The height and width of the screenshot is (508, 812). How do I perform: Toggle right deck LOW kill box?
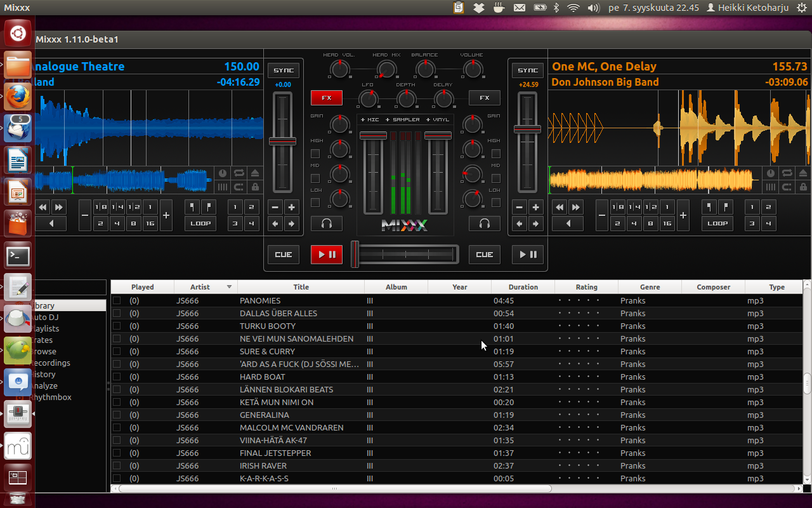click(496, 203)
